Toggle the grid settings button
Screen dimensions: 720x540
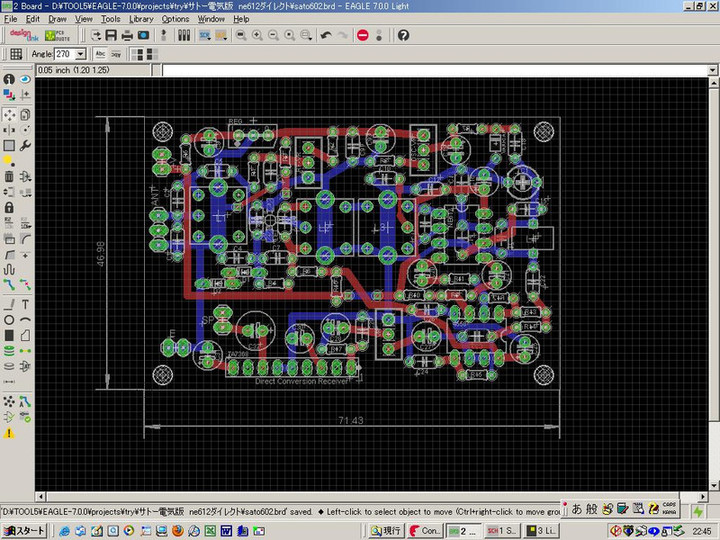click(x=16, y=54)
